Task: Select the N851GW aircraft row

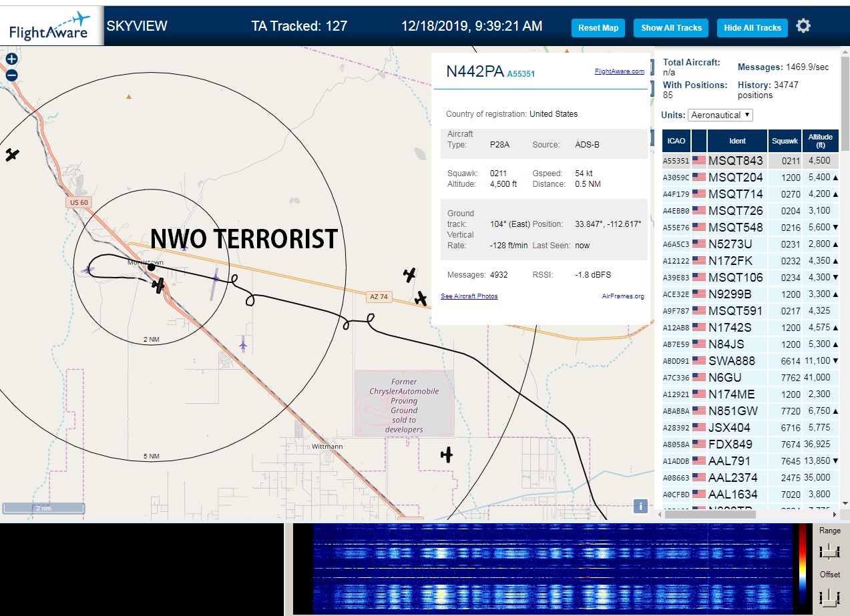Action: coord(751,411)
